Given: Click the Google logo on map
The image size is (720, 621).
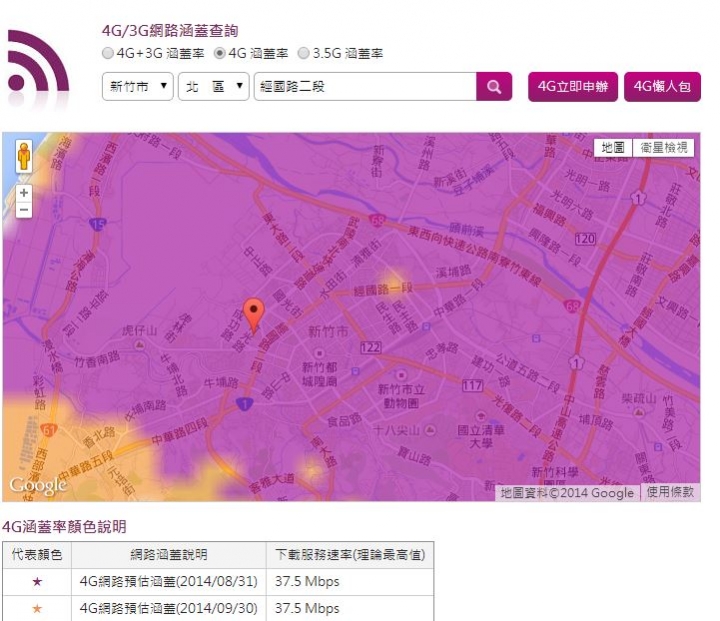Looking at the screenshot, I should pyautogui.click(x=38, y=485).
